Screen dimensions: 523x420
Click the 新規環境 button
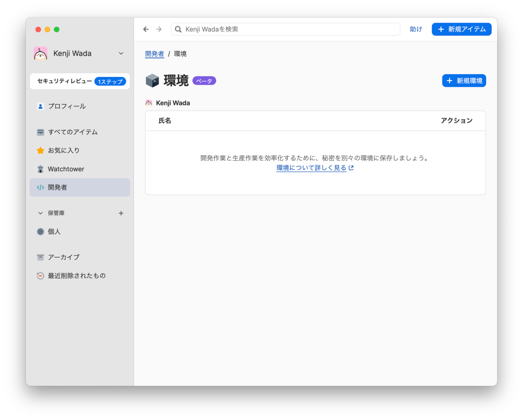pyautogui.click(x=464, y=81)
